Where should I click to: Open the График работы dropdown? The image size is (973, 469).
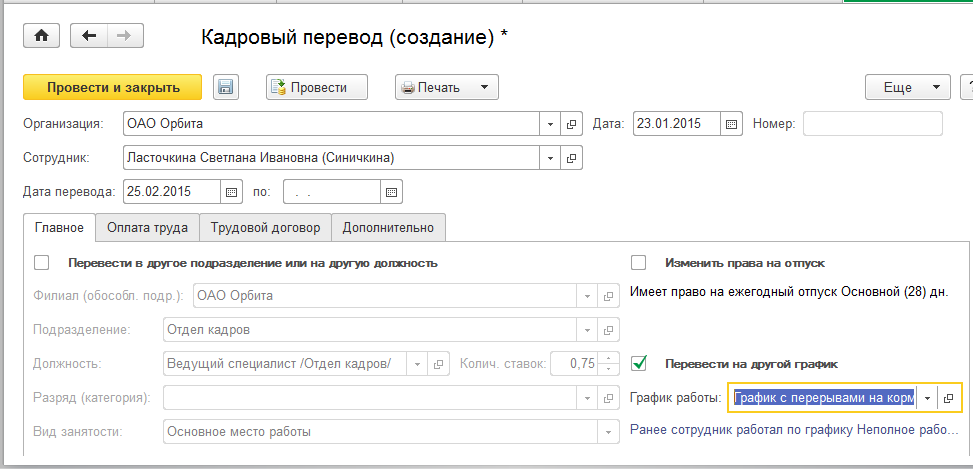tap(927, 398)
